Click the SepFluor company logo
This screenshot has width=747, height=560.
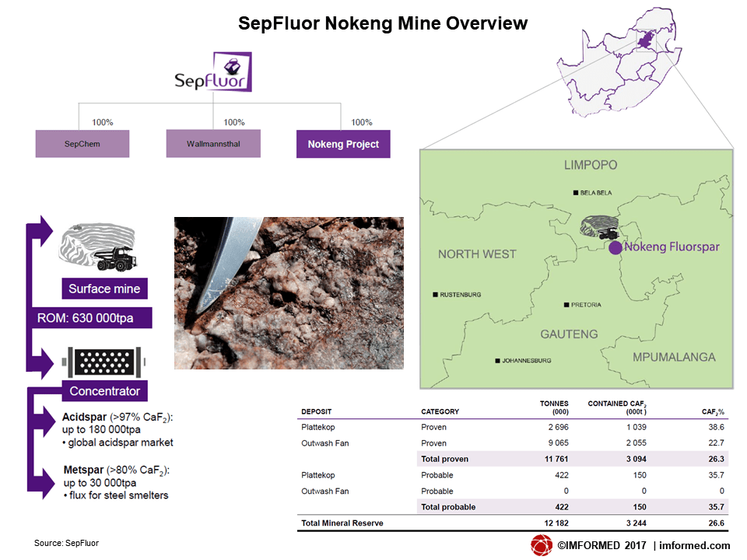click(212, 72)
